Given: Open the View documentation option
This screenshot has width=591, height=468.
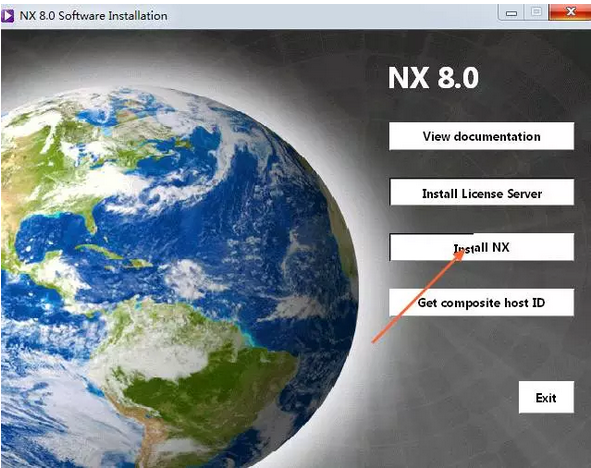Looking at the screenshot, I should point(481,136).
